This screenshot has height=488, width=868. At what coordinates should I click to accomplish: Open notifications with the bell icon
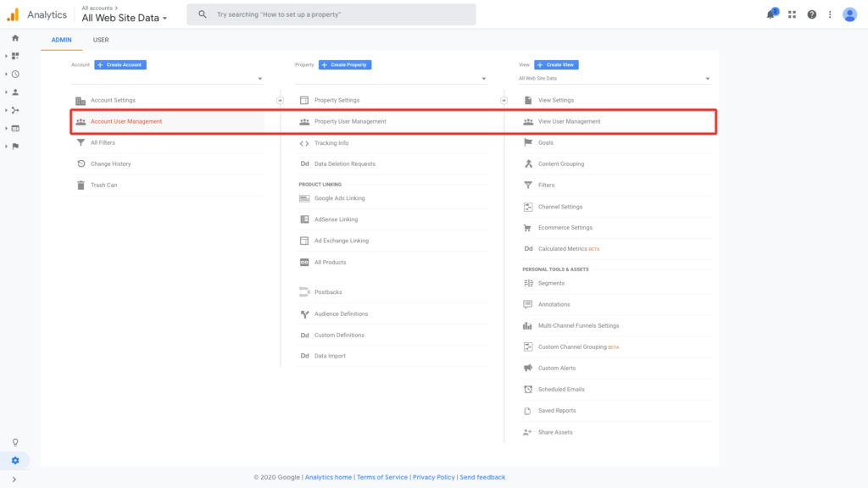click(x=770, y=14)
